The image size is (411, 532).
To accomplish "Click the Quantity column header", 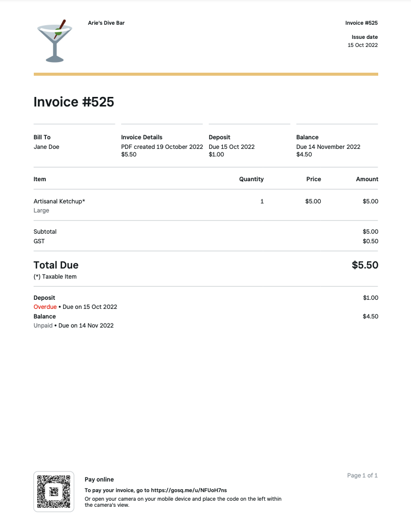I will point(251,179).
